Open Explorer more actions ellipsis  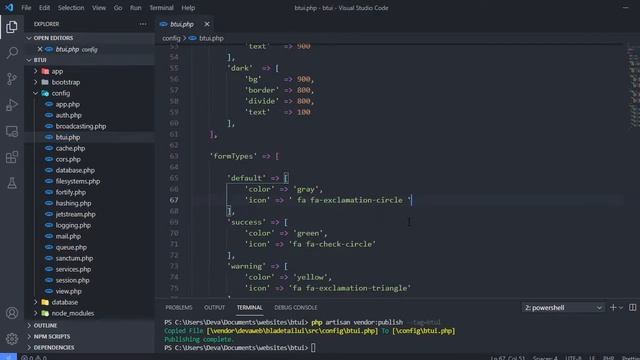[142, 24]
